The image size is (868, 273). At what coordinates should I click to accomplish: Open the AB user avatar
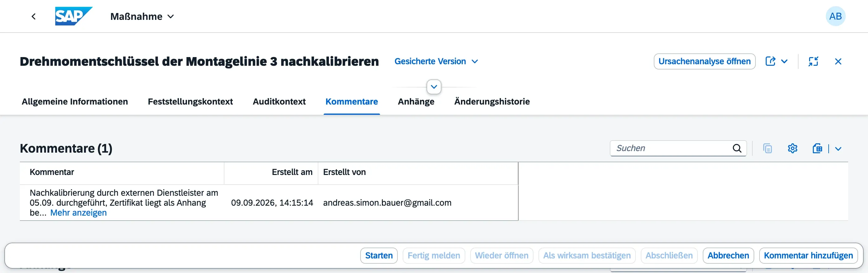(x=835, y=16)
